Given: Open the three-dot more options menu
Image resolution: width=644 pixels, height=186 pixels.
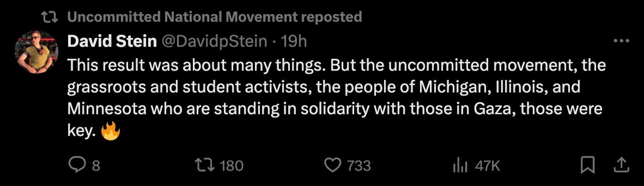Looking at the screenshot, I should coord(621,41).
